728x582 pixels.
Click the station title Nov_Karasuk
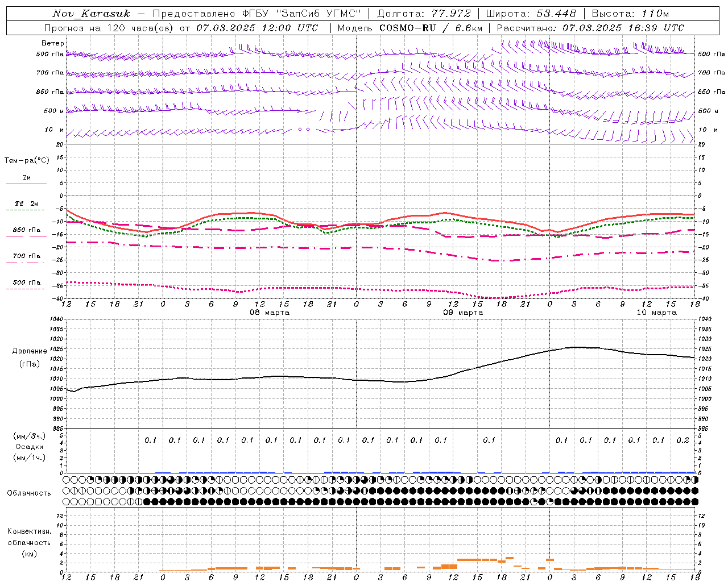[92, 14]
